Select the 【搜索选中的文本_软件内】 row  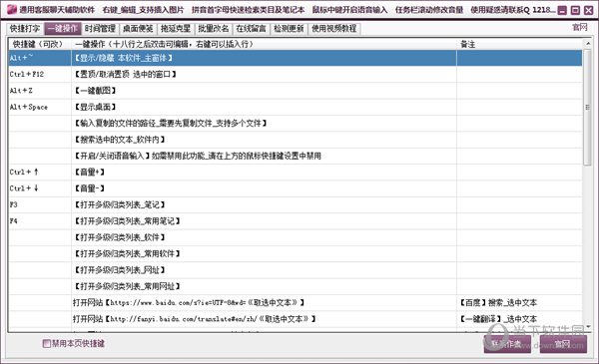[296, 140]
